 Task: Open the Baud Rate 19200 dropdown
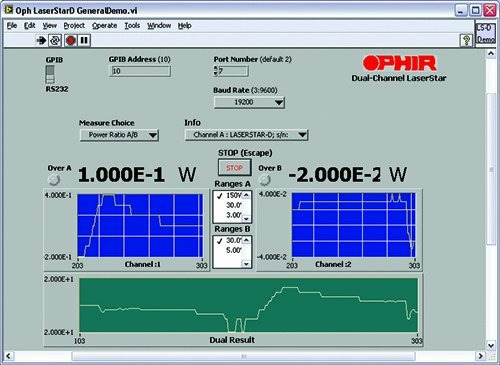pos(249,102)
